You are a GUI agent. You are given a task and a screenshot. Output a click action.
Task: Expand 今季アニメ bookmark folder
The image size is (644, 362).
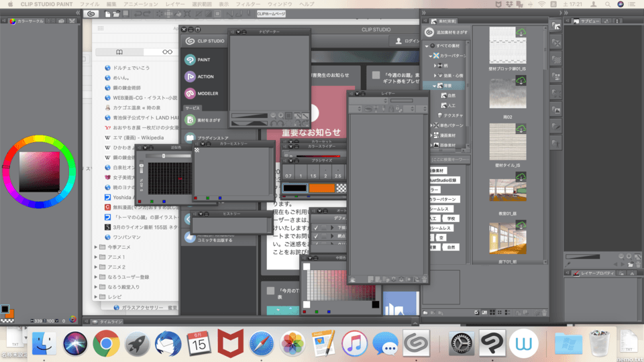tap(96, 247)
